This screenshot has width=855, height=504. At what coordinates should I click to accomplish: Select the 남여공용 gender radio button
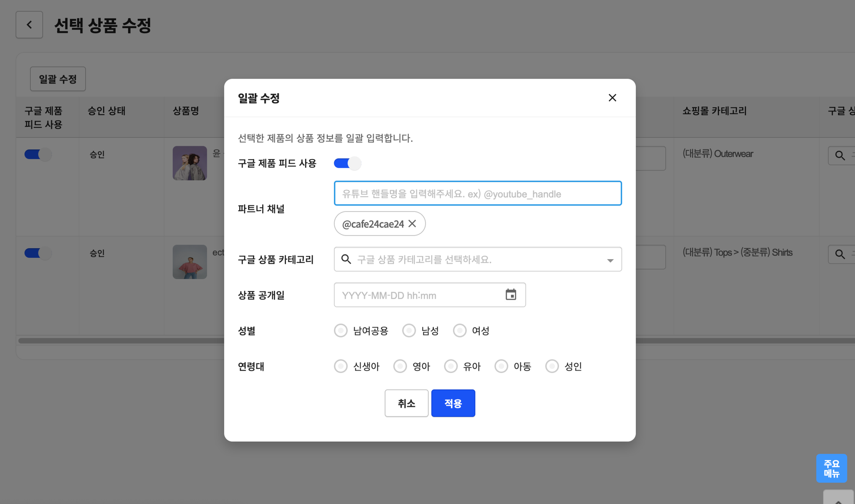[x=341, y=330]
